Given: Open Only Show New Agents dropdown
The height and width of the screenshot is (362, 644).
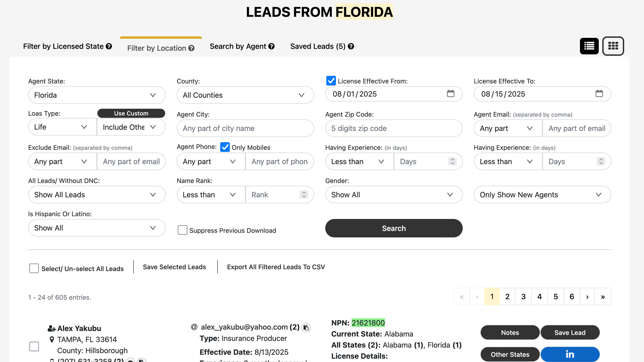Looking at the screenshot, I should [542, 195].
